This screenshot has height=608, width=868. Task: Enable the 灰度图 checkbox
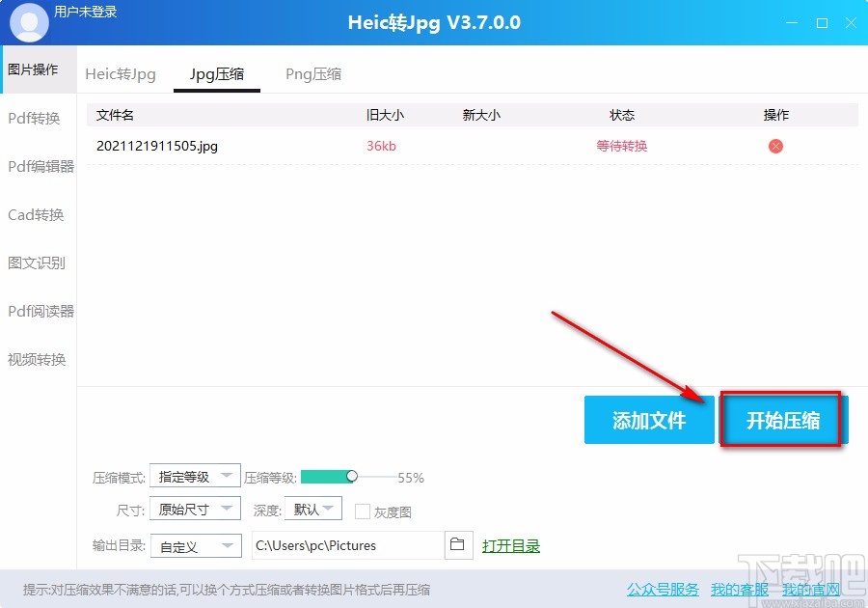[x=362, y=511]
